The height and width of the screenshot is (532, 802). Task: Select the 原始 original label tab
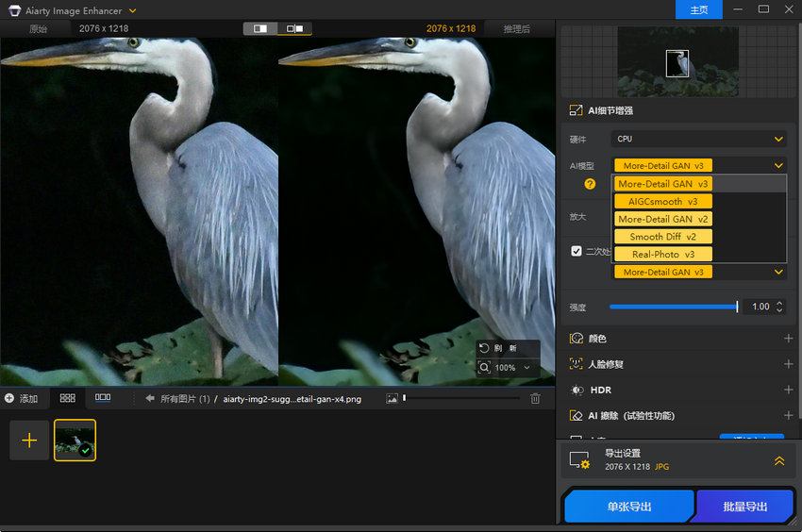pyautogui.click(x=39, y=28)
